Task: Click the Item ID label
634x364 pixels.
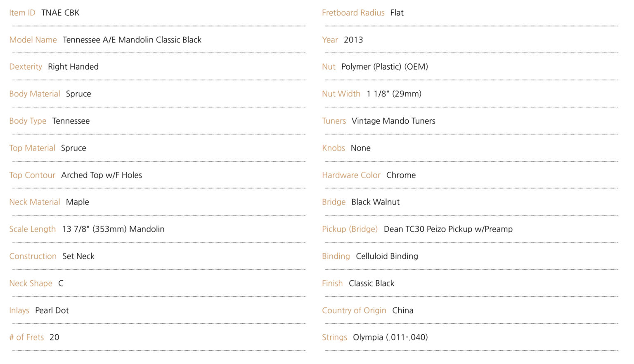Action: tap(22, 13)
